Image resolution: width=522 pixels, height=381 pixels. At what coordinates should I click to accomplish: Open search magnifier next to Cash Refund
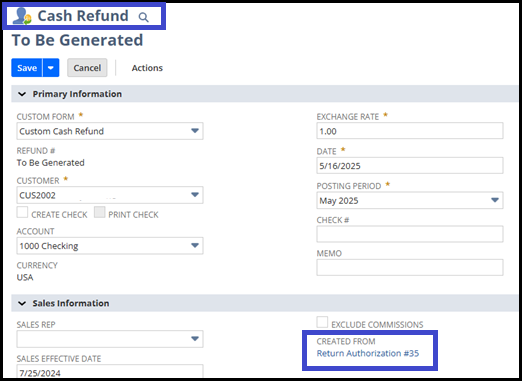coord(143,17)
